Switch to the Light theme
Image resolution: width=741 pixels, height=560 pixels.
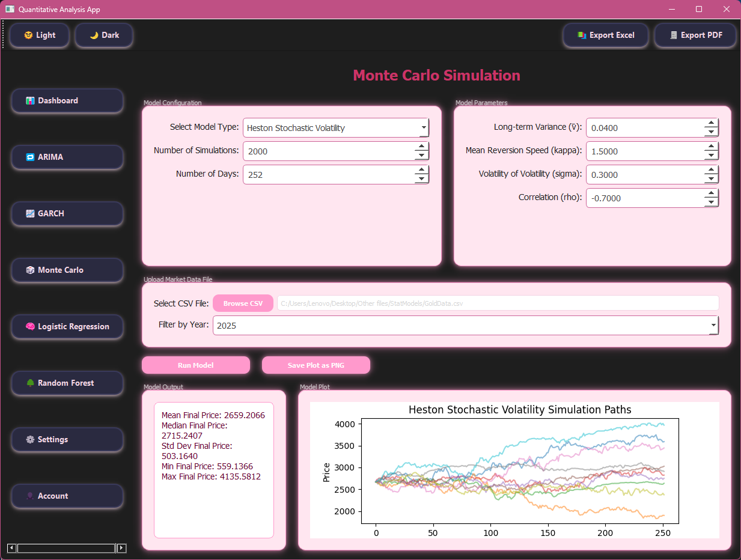tap(40, 35)
